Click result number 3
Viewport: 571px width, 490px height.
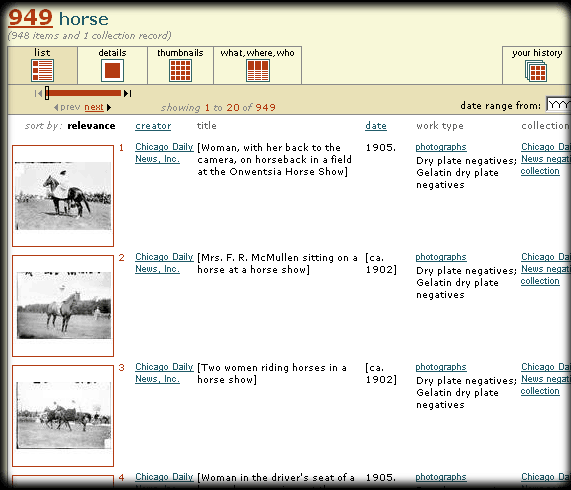click(122, 368)
